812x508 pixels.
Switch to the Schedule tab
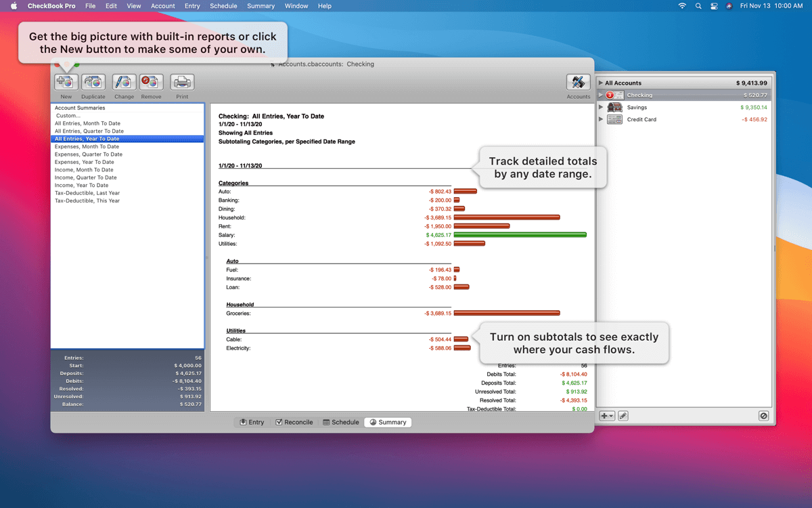(x=340, y=422)
